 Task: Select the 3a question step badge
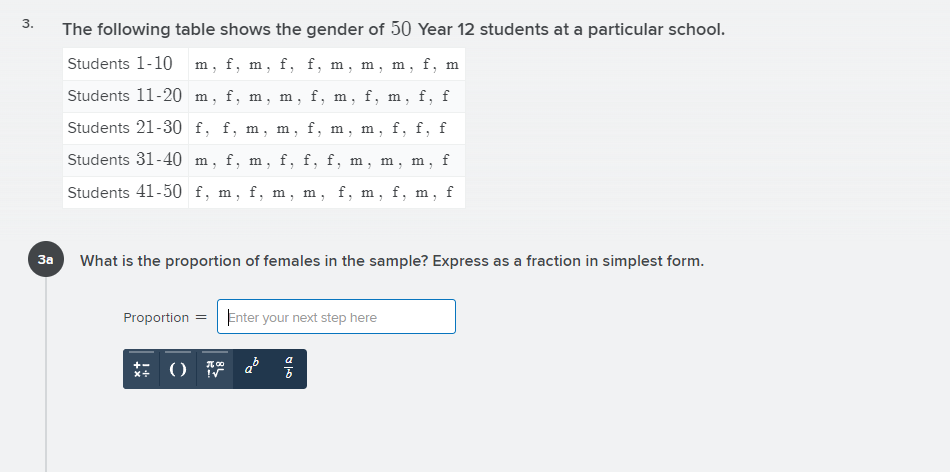[x=46, y=259]
